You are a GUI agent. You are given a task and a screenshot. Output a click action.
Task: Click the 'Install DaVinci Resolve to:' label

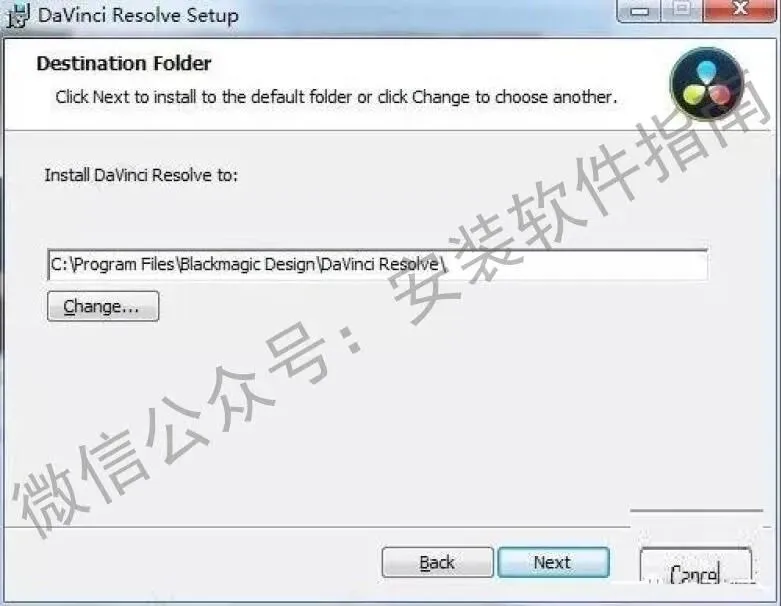click(141, 175)
